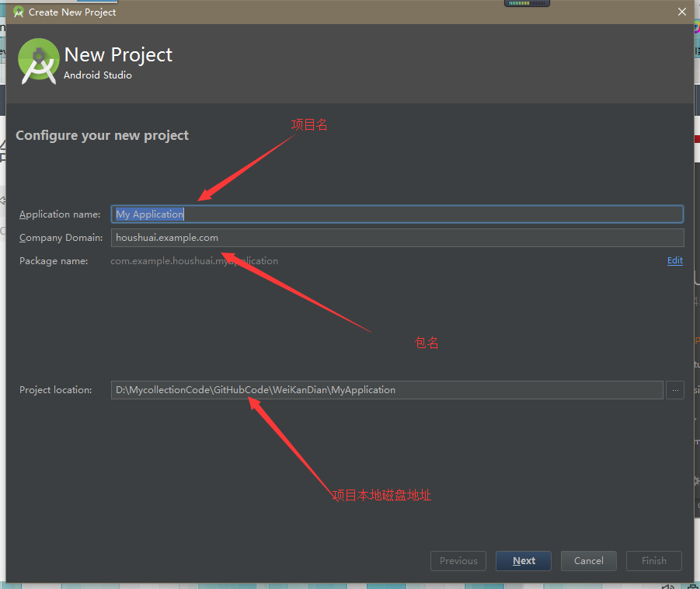Click the "Create New Project" title bar text
The height and width of the screenshot is (589, 700).
pos(72,12)
